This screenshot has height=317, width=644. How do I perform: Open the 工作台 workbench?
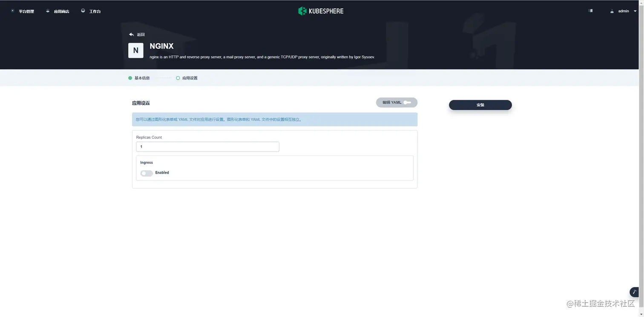click(x=91, y=11)
